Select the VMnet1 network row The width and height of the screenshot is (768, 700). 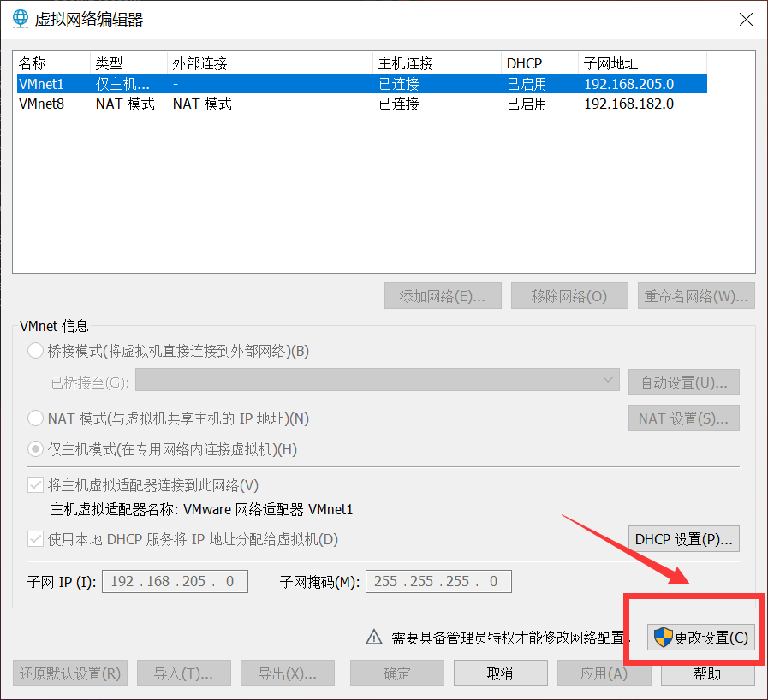[362, 84]
